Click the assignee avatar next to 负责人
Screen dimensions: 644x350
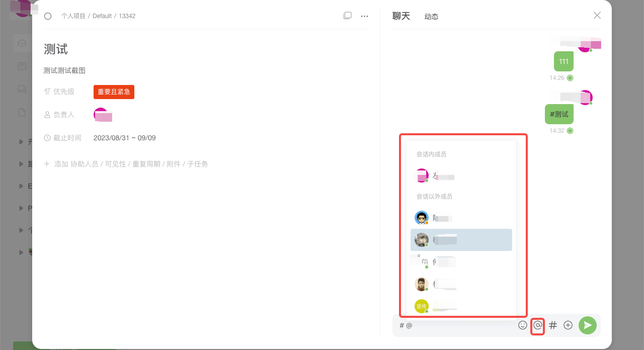click(101, 115)
